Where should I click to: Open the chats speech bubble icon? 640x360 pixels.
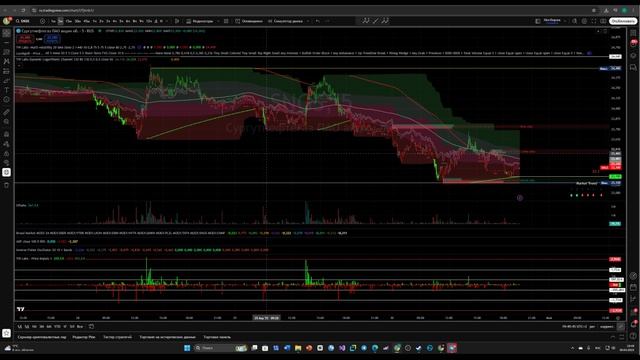633,67
